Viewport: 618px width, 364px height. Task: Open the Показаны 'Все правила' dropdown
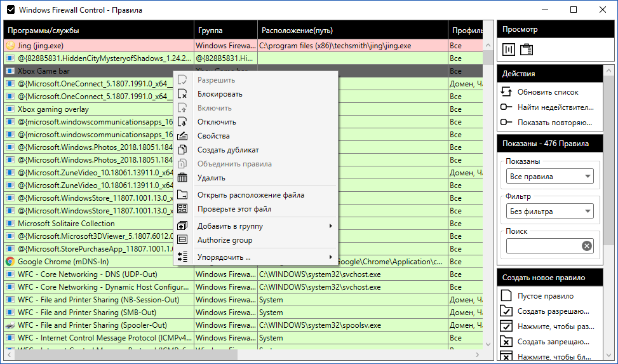click(x=549, y=176)
